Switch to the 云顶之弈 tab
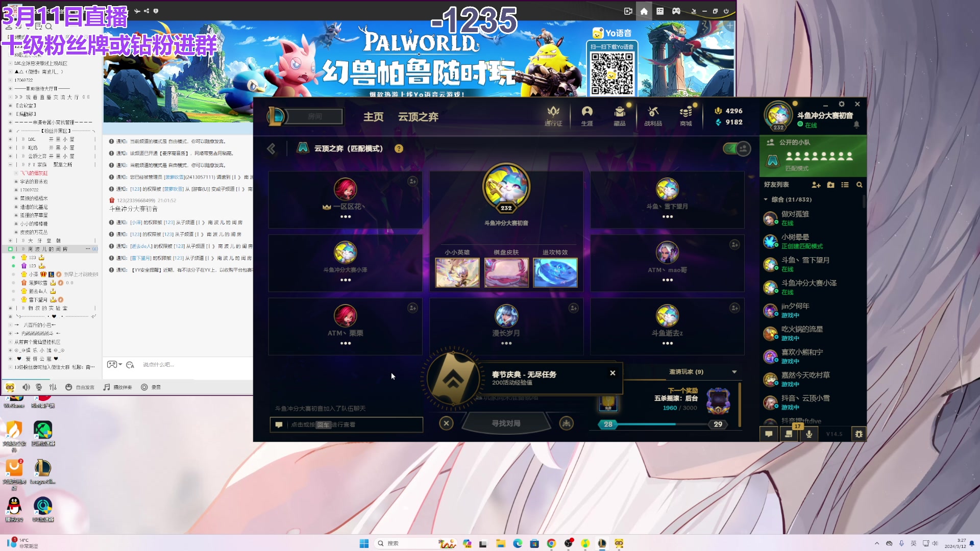The height and width of the screenshot is (551, 980). point(418,117)
